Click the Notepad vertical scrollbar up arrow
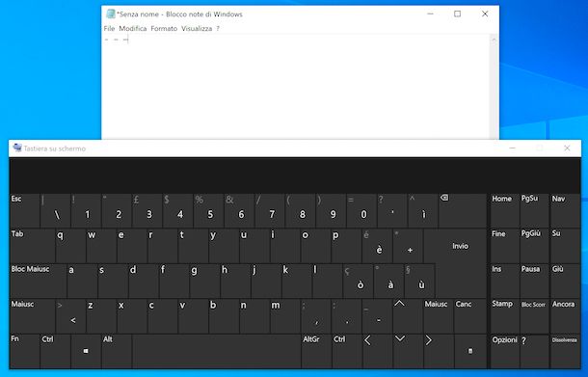This screenshot has height=377, width=588. [x=494, y=40]
